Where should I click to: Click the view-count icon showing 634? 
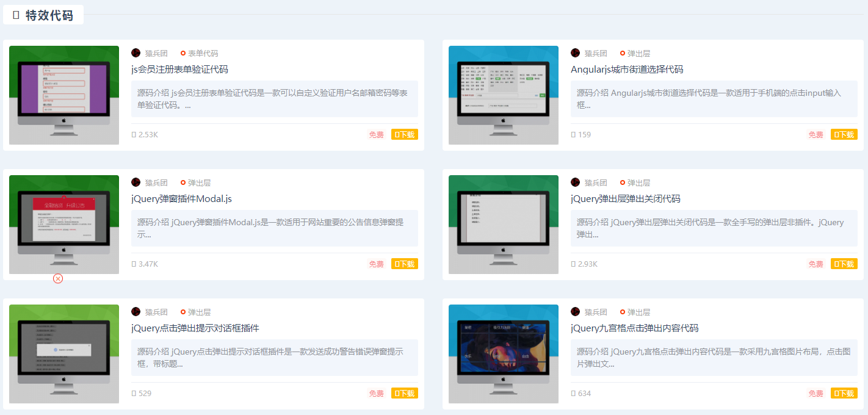coord(573,393)
